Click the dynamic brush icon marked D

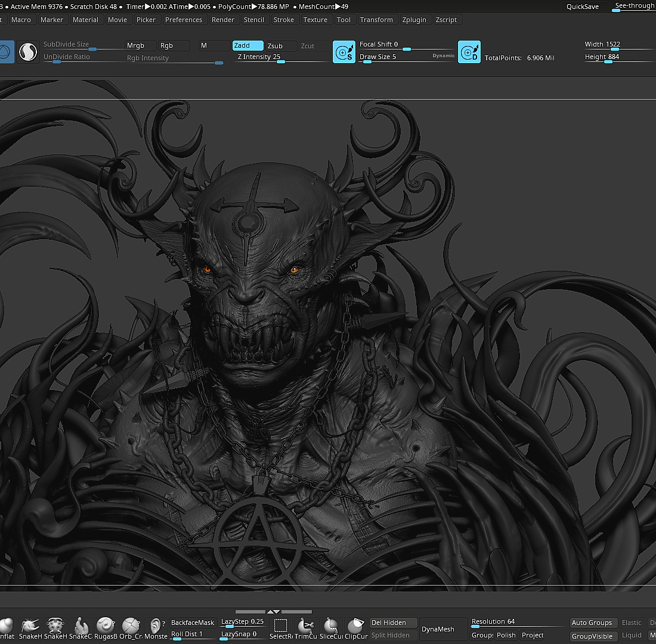pos(469,52)
